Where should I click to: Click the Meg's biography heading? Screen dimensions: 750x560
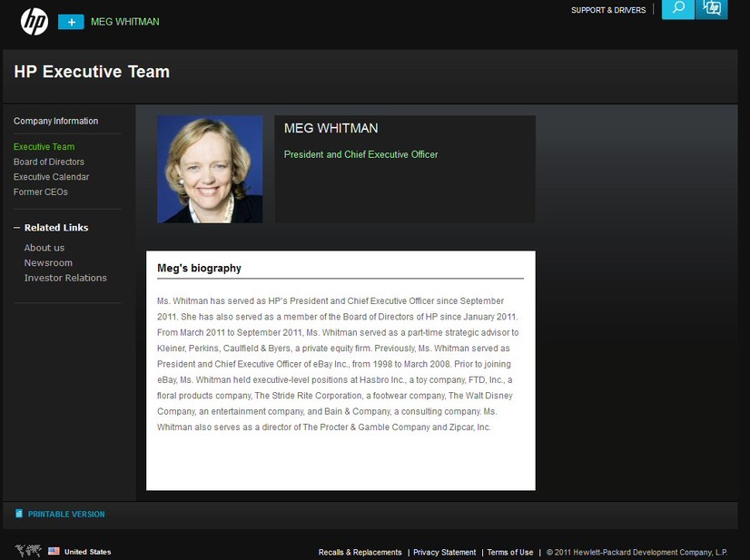coord(199,269)
